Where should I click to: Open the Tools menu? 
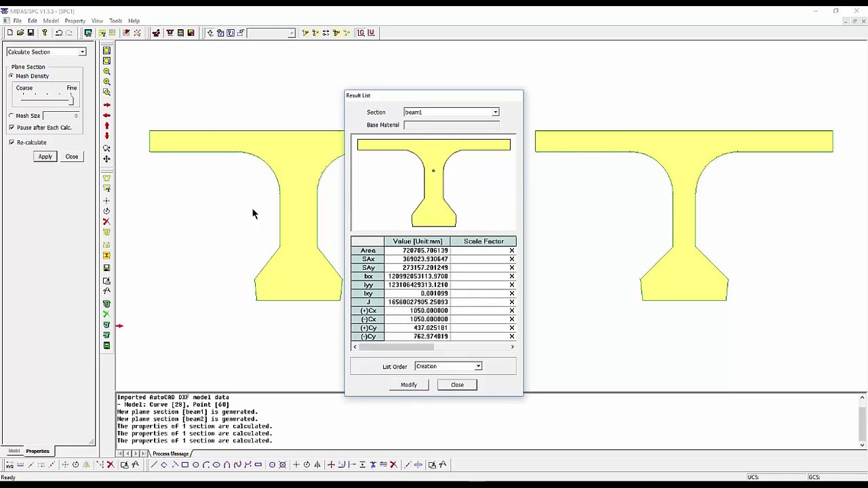coord(116,21)
